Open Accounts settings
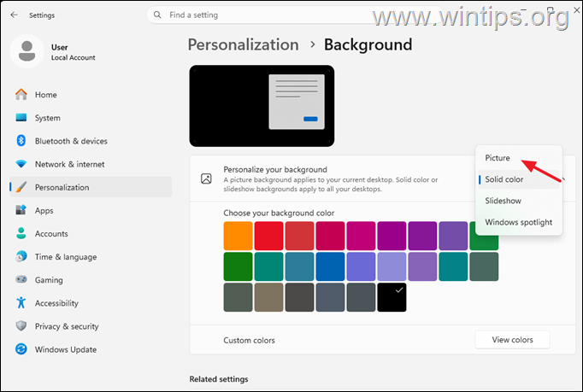 (x=91, y=233)
